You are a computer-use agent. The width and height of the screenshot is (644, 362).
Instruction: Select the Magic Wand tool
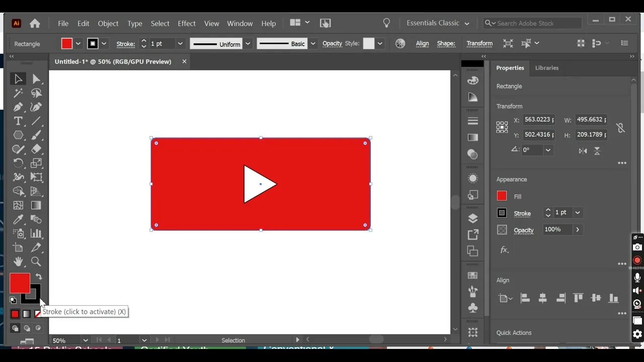(18, 93)
